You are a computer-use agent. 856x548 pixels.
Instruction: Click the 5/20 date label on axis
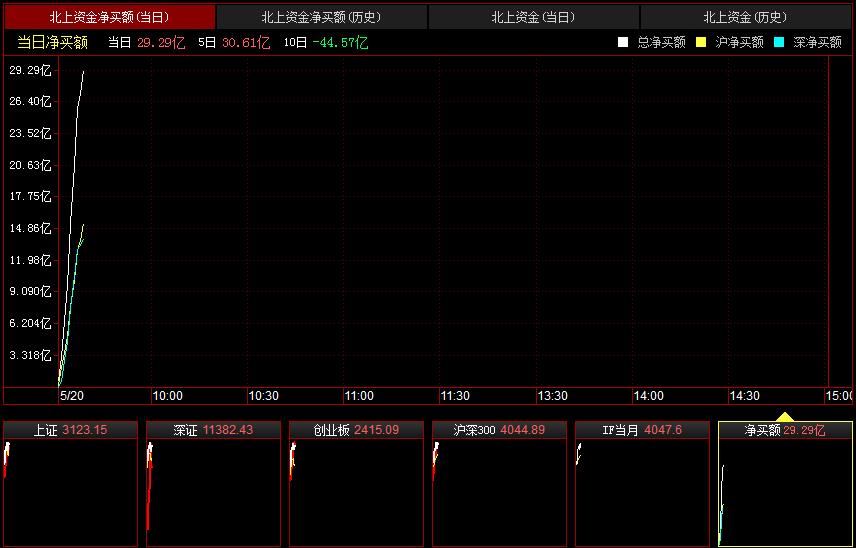click(x=71, y=396)
